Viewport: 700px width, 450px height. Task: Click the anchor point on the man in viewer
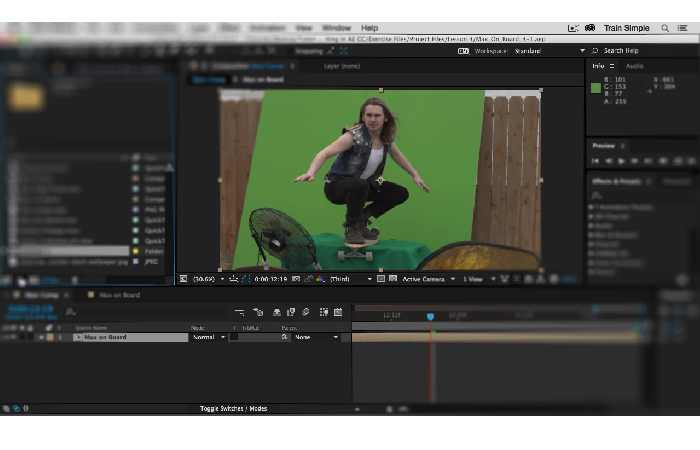point(380,180)
